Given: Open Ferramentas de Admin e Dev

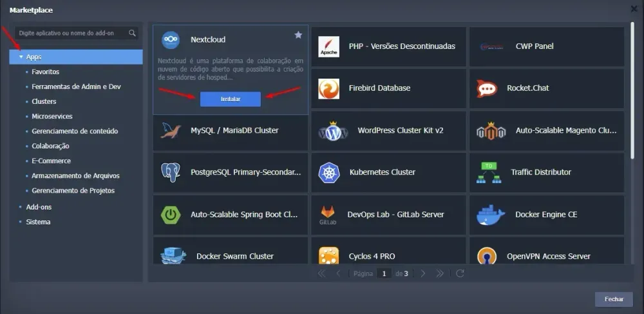Looking at the screenshot, I should tap(76, 86).
